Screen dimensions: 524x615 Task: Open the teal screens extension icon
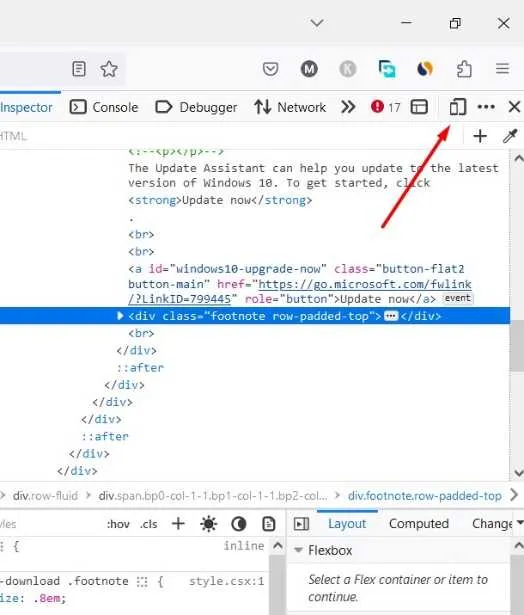coord(387,69)
